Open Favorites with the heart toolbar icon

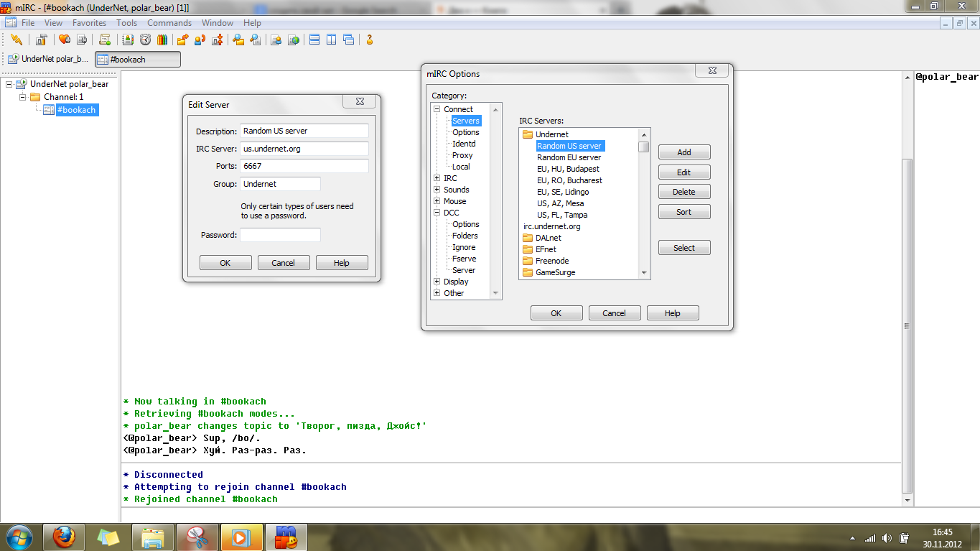[x=64, y=40]
